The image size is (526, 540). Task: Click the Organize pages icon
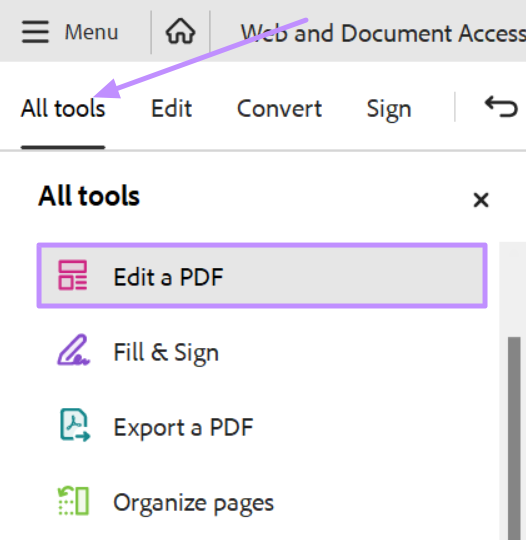pos(73,501)
